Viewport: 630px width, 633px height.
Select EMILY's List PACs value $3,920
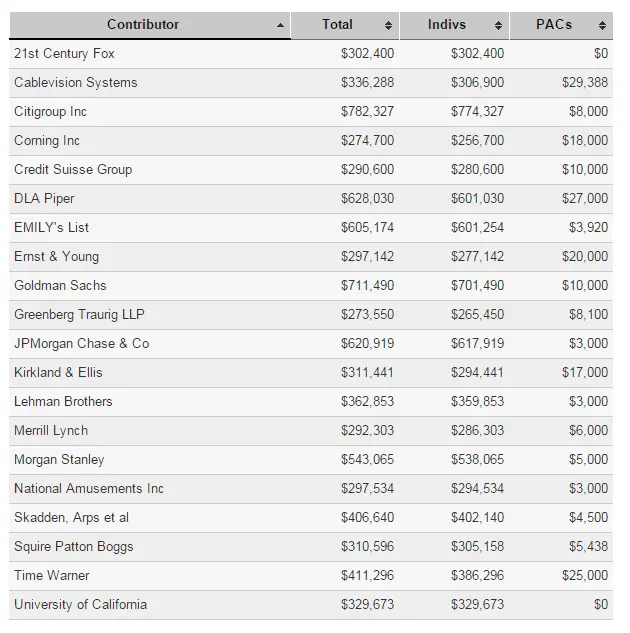coord(588,227)
